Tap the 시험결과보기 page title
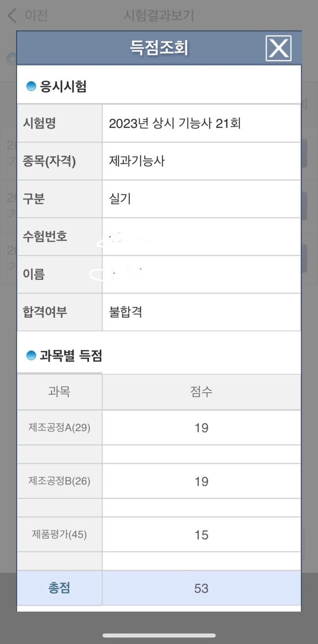318x644 pixels. [x=159, y=16]
